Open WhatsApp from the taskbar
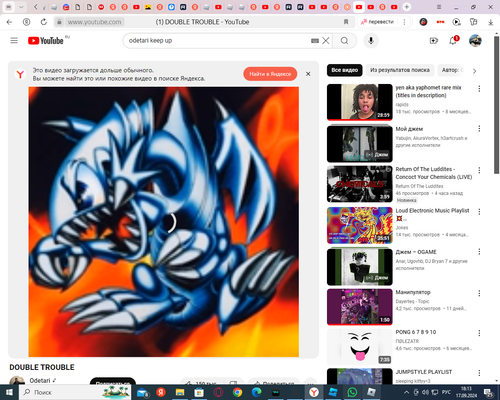 tap(352, 392)
